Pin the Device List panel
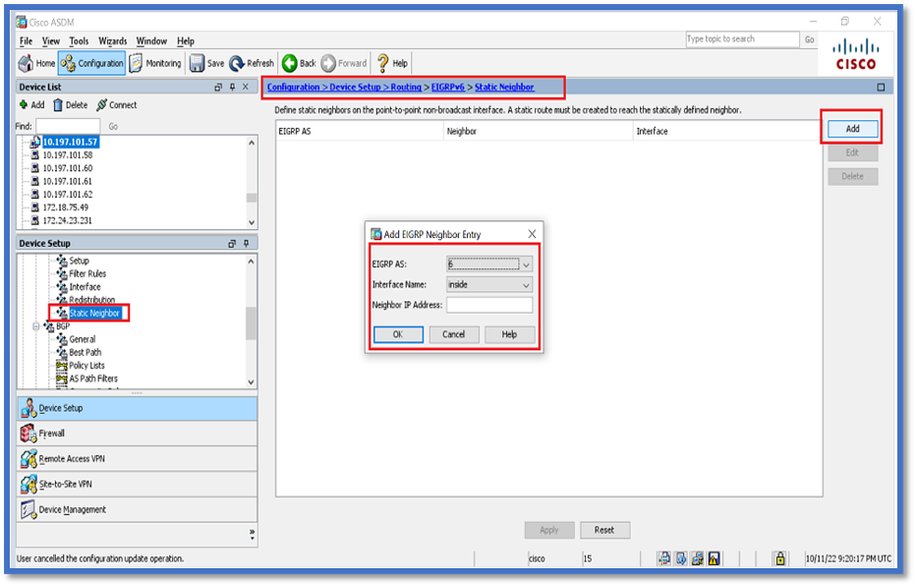 [232, 87]
